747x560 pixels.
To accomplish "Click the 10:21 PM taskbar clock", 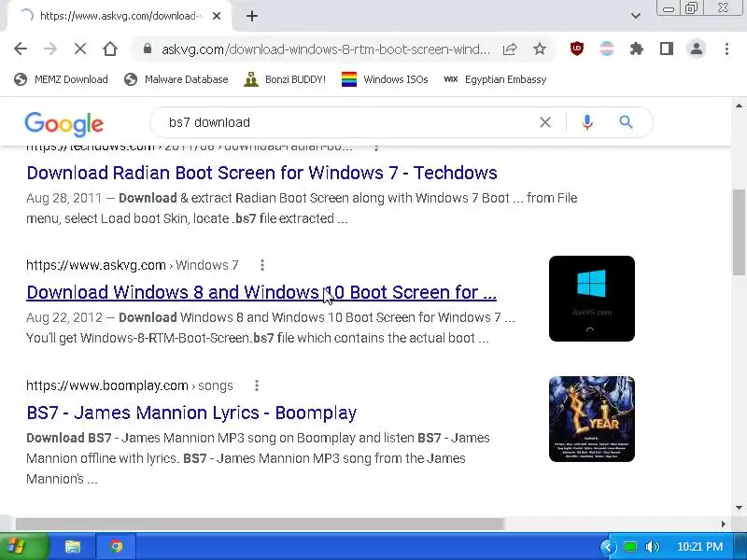I will tap(699, 547).
